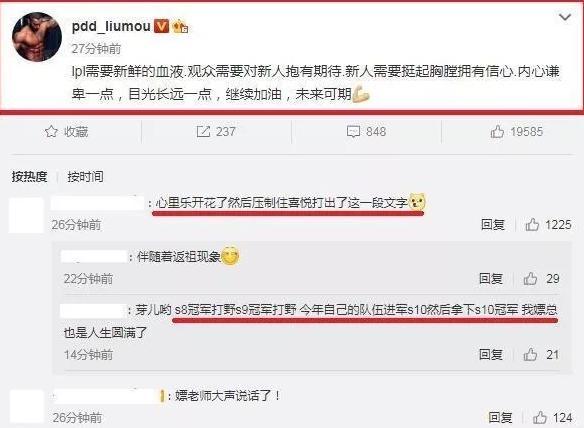Open comments via the 848 bubble icon
This screenshot has width=584, height=428.
pyautogui.click(x=366, y=131)
